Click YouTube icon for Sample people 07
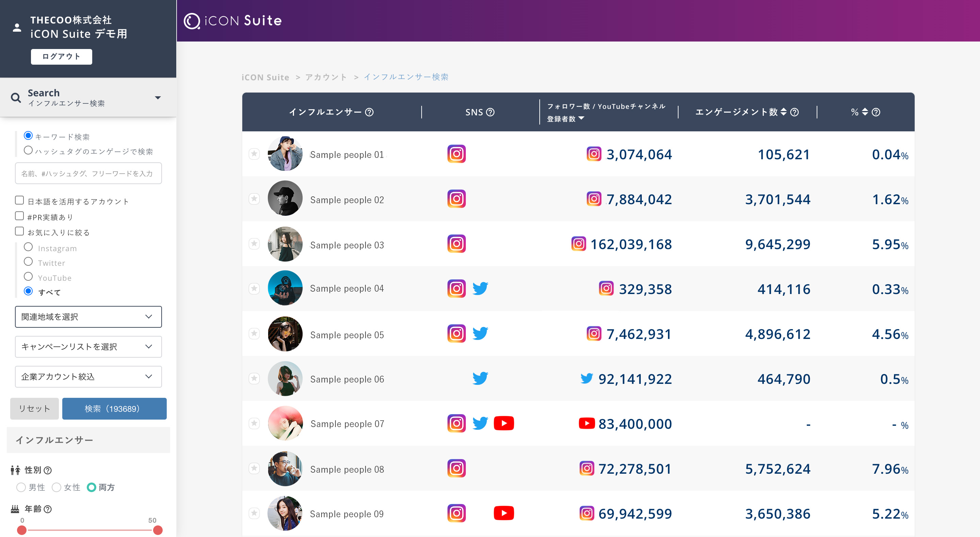 coord(503,423)
